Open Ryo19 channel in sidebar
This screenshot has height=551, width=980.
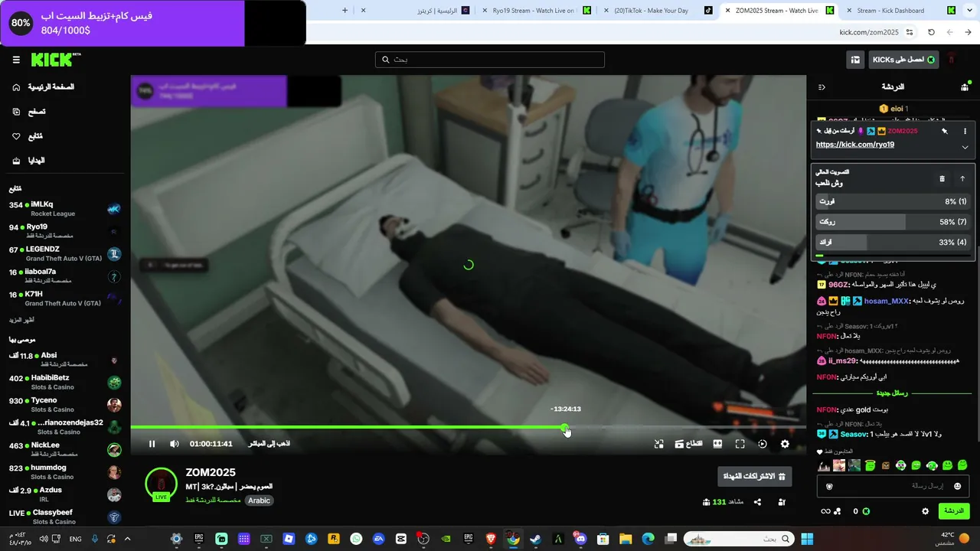click(x=65, y=231)
